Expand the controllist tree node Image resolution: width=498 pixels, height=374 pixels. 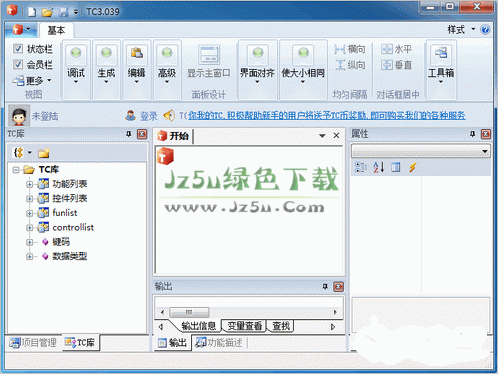30,228
